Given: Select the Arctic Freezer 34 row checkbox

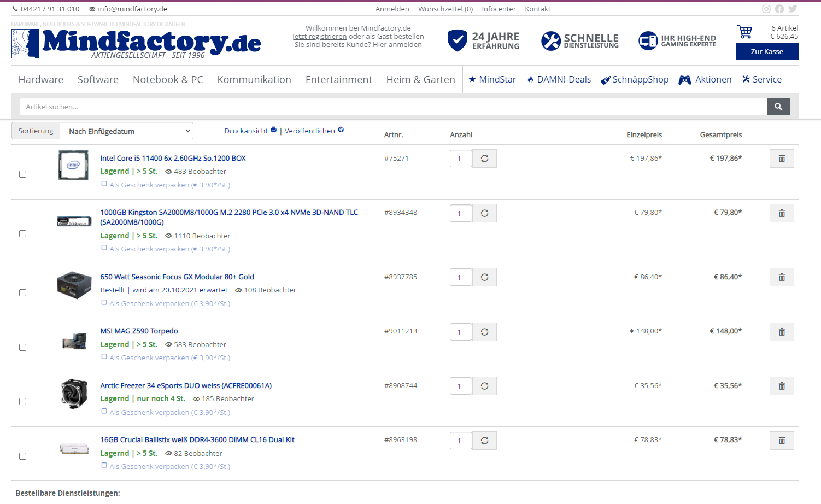Looking at the screenshot, I should coord(22,401).
